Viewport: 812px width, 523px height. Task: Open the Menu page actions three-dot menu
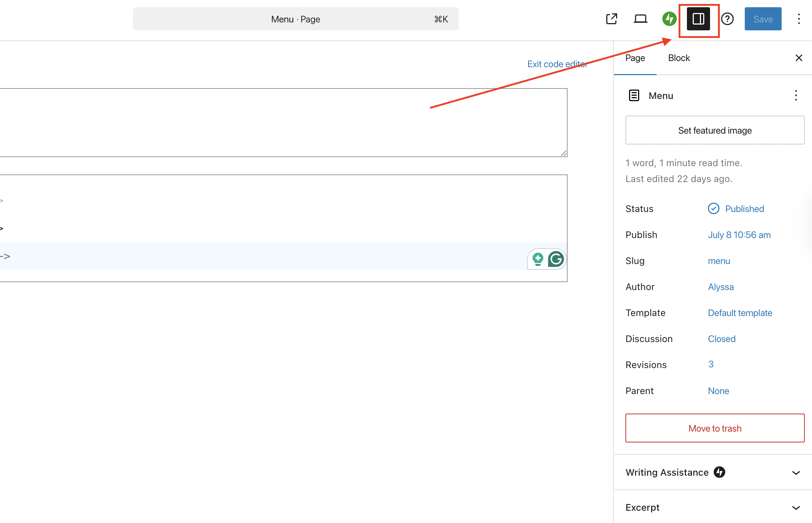[x=796, y=95]
